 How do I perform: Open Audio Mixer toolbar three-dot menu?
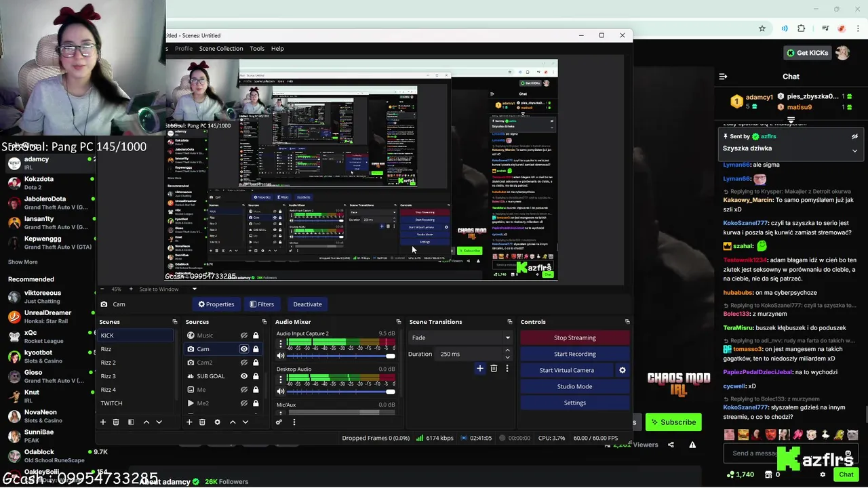[x=294, y=422]
